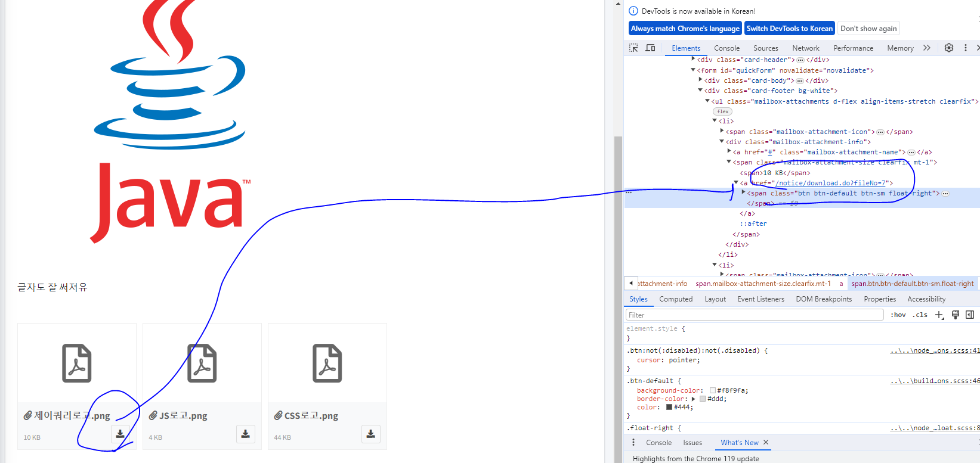980x463 pixels.
Task: Click Switch DevTools to Korean button
Action: 790,29
